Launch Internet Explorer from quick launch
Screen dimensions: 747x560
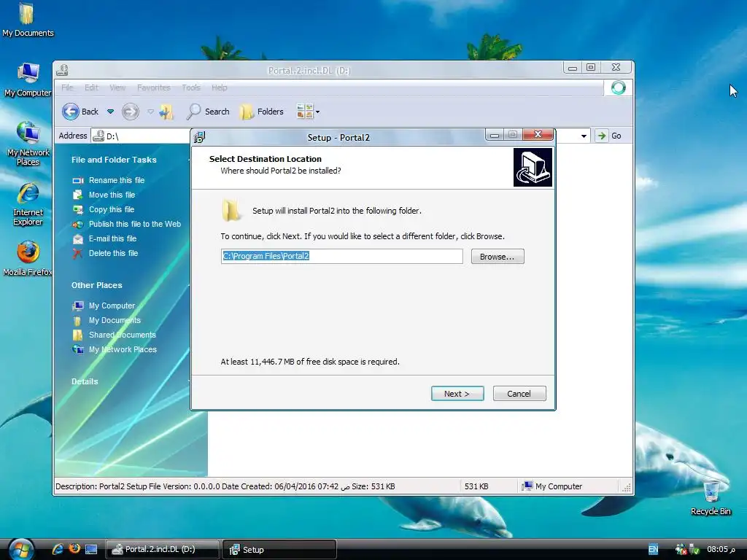tap(58, 549)
